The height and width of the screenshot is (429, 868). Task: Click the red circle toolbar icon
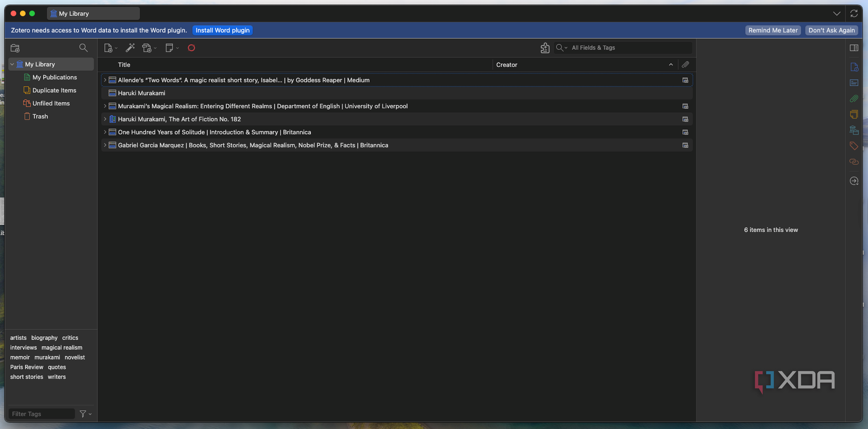pos(191,48)
